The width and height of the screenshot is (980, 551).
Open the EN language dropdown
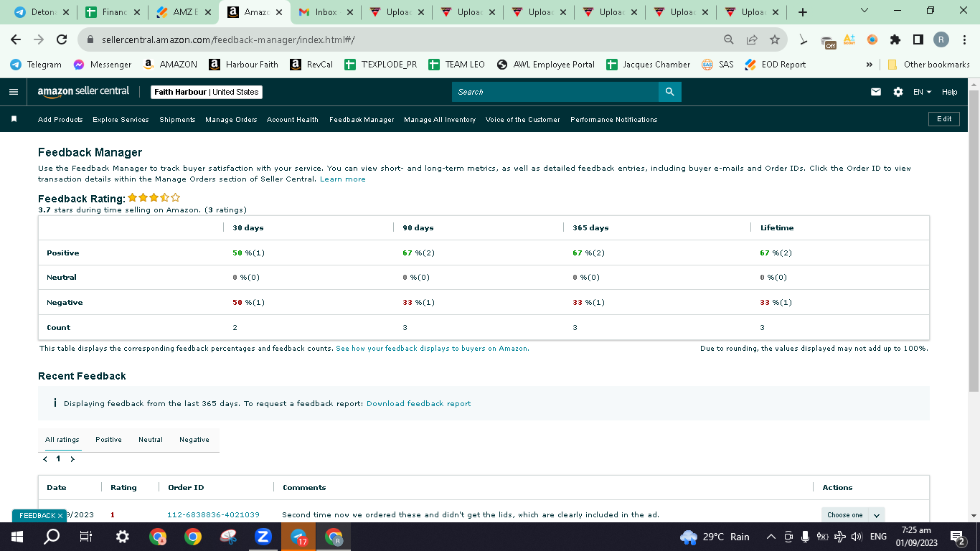[922, 92]
